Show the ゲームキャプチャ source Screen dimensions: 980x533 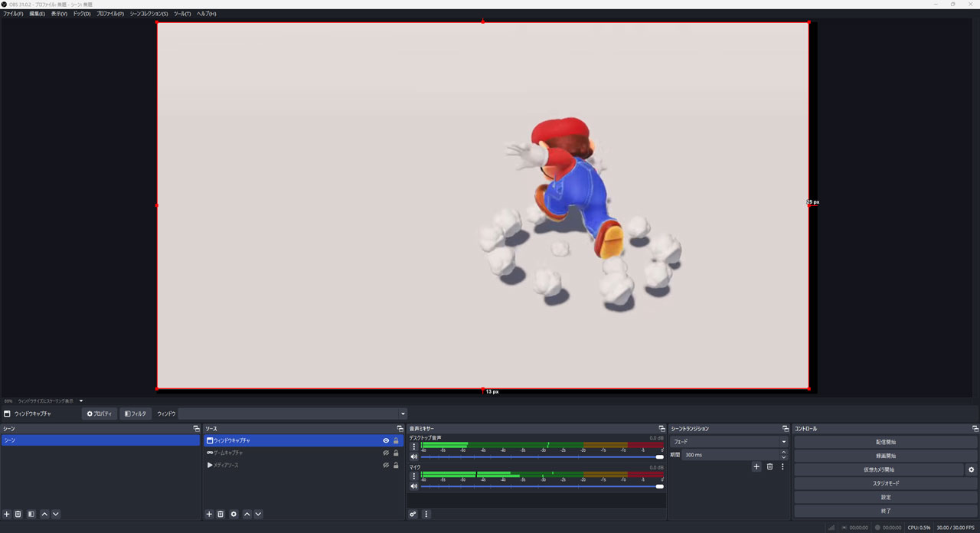point(386,453)
